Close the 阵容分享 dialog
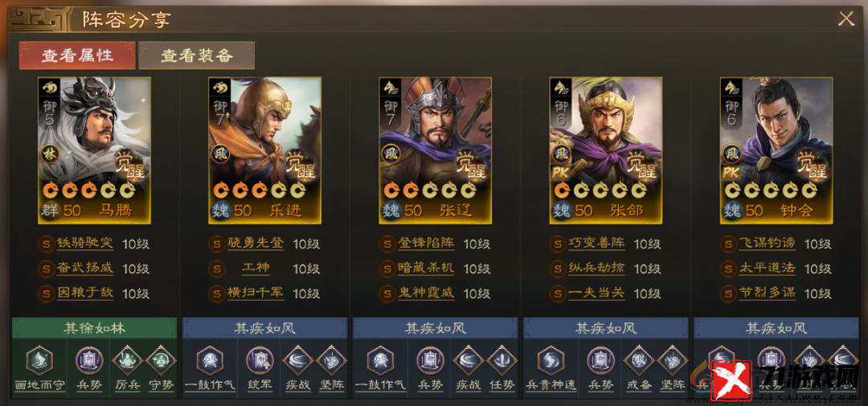The width and height of the screenshot is (868, 406). (845, 19)
